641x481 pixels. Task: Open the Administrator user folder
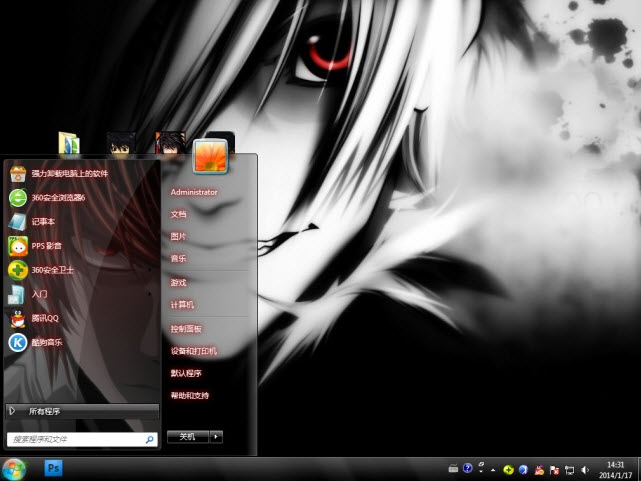point(194,192)
